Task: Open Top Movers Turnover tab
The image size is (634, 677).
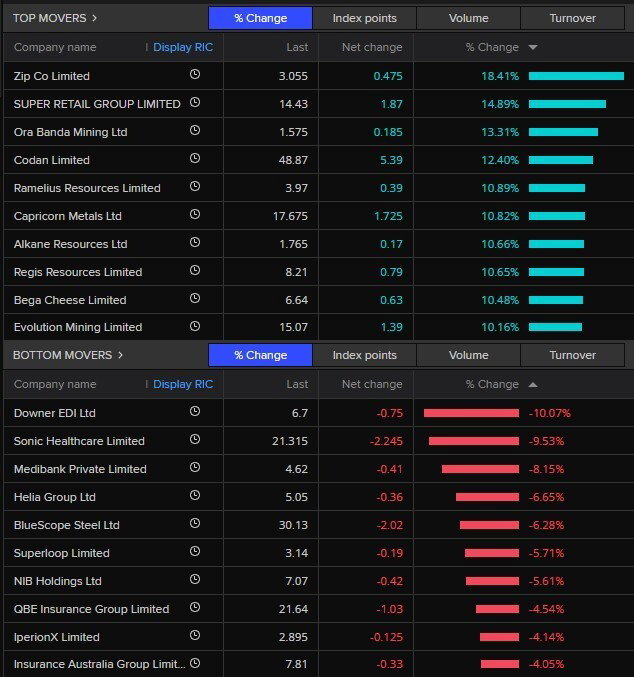Action: [573, 18]
